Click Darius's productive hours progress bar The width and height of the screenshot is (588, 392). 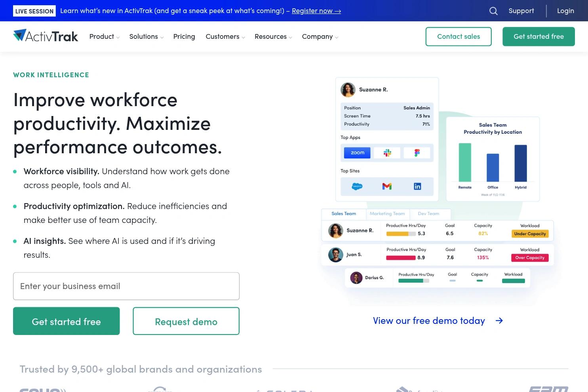pyautogui.click(x=414, y=281)
